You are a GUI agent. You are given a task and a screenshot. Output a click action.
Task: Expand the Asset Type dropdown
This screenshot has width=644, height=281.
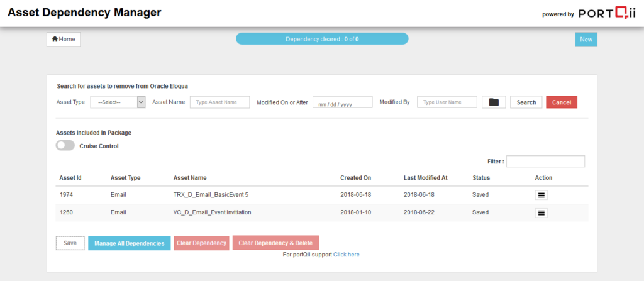118,102
